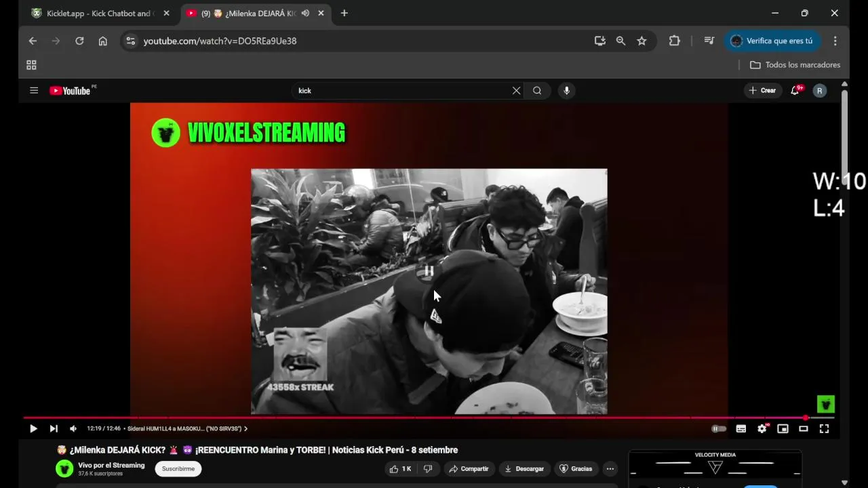Screen dimensions: 868x488
Task: Mute the video volume
Action: coord(73,428)
